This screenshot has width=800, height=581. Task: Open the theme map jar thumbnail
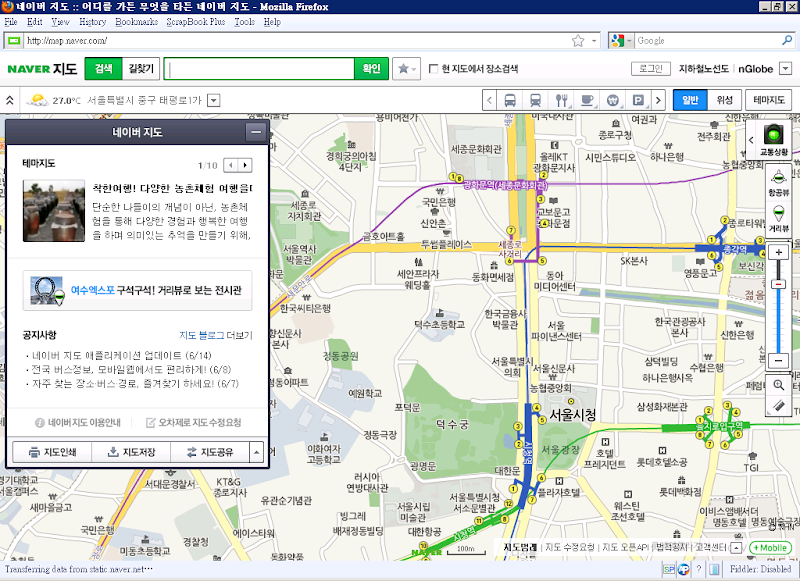pyautogui.click(x=54, y=211)
